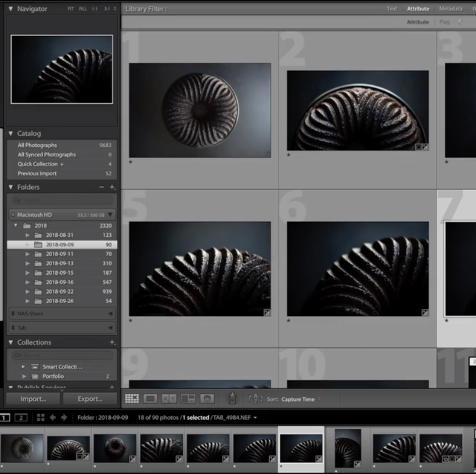Collapse the Collections panel

click(x=10, y=343)
